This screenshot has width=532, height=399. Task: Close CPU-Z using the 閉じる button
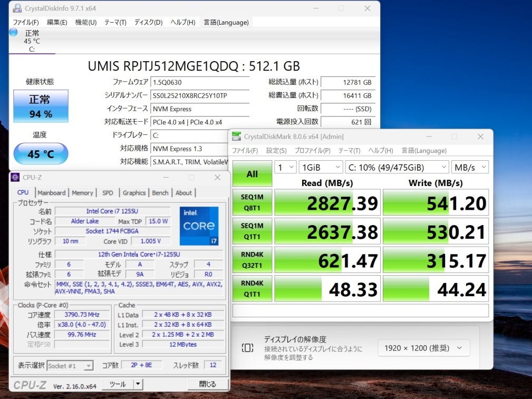[207, 384]
